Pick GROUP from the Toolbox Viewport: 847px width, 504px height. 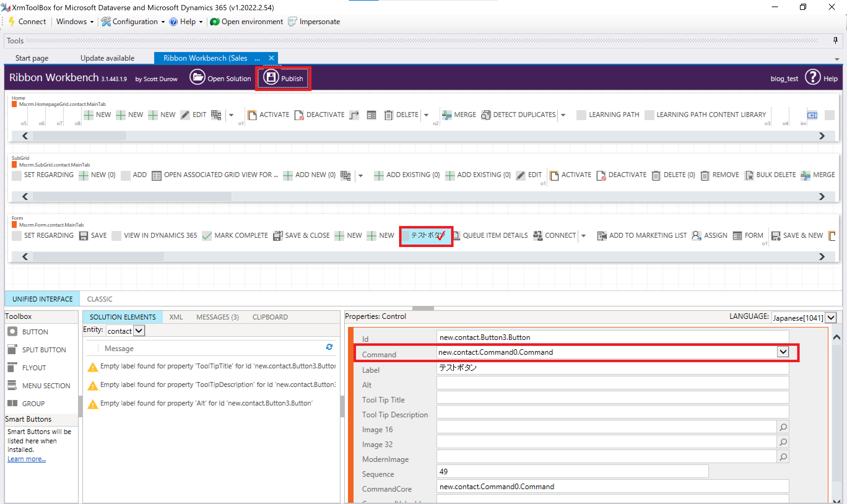click(x=27, y=404)
